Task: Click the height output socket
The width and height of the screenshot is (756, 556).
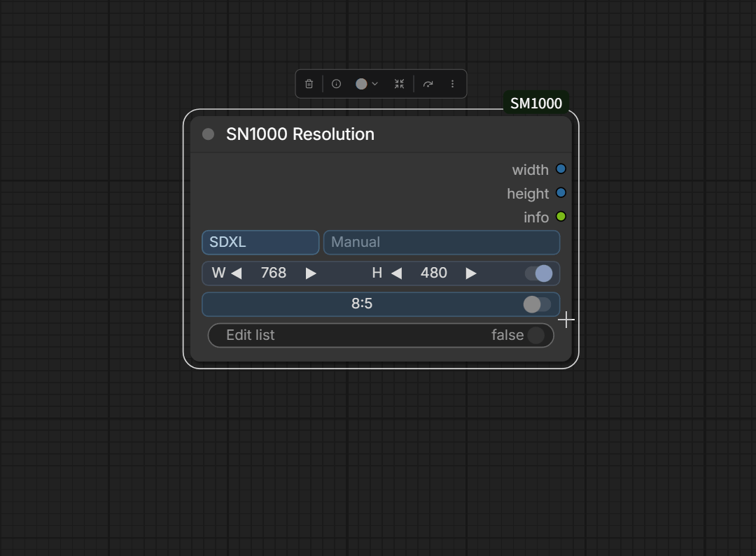Action: tap(561, 193)
